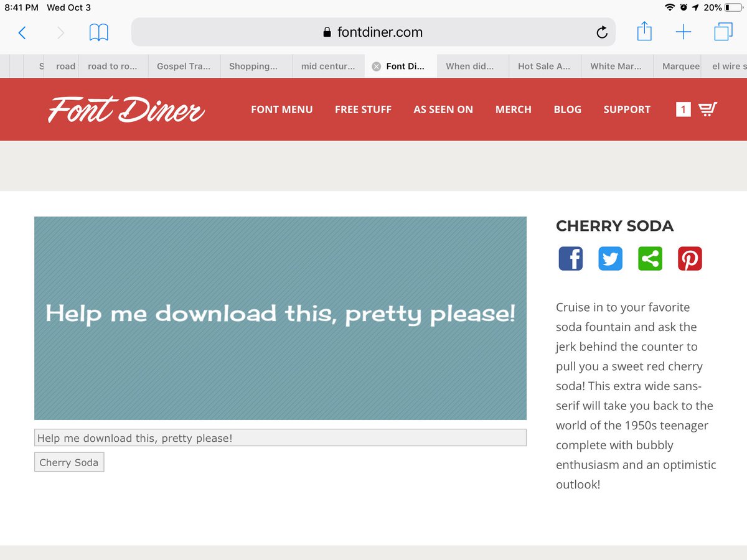Open Safari bookmarks book icon
747x560 pixels.
pos(99,32)
